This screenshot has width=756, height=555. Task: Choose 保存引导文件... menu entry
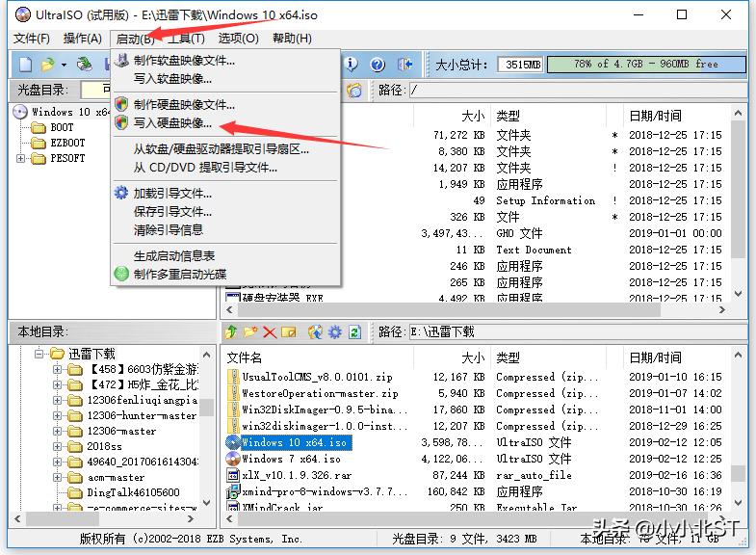[x=172, y=211]
